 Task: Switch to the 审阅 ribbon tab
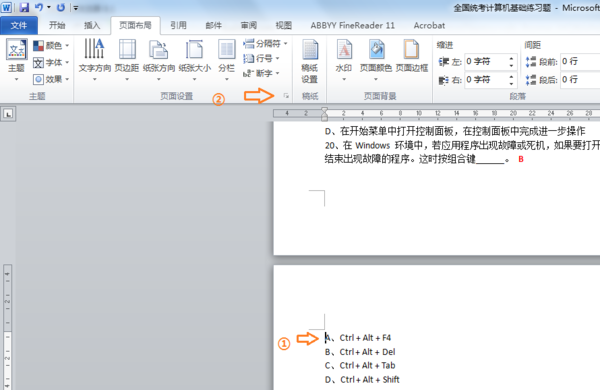249,26
